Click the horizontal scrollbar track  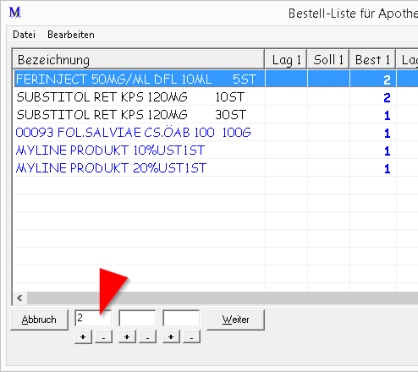coord(222,298)
